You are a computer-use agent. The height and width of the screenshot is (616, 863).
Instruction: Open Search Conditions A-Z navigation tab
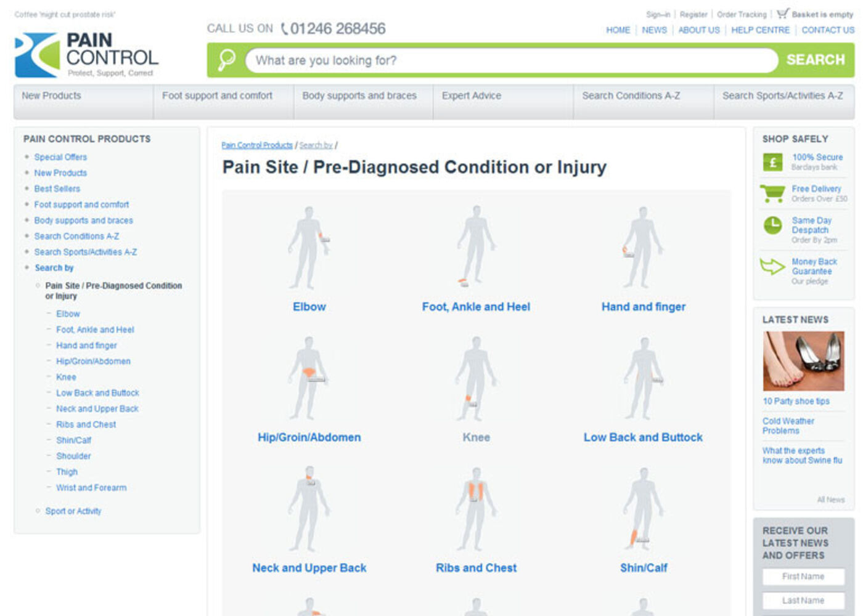[631, 96]
